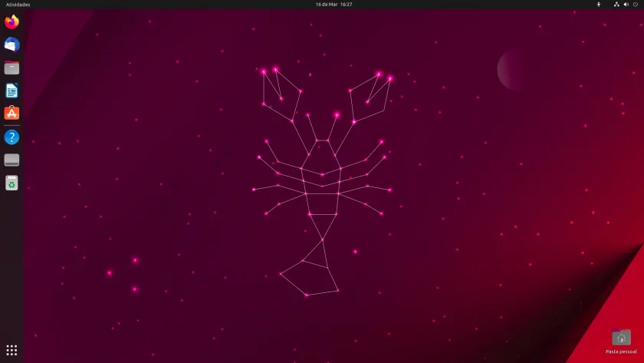The height and width of the screenshot is (363, 644).
Task: Open the Files manager in the dock
Action: (x=11, y=68)
